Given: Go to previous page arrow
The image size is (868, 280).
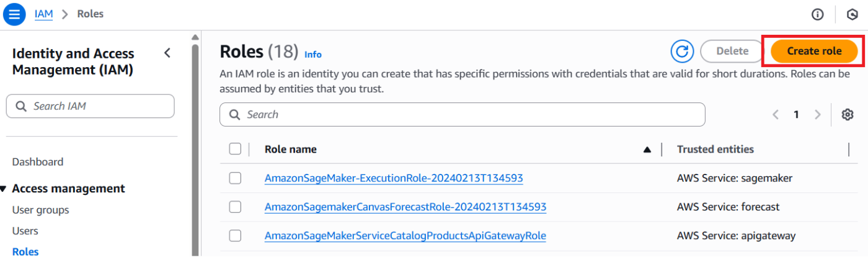Looking at the screenshot, I should point(776,114).
